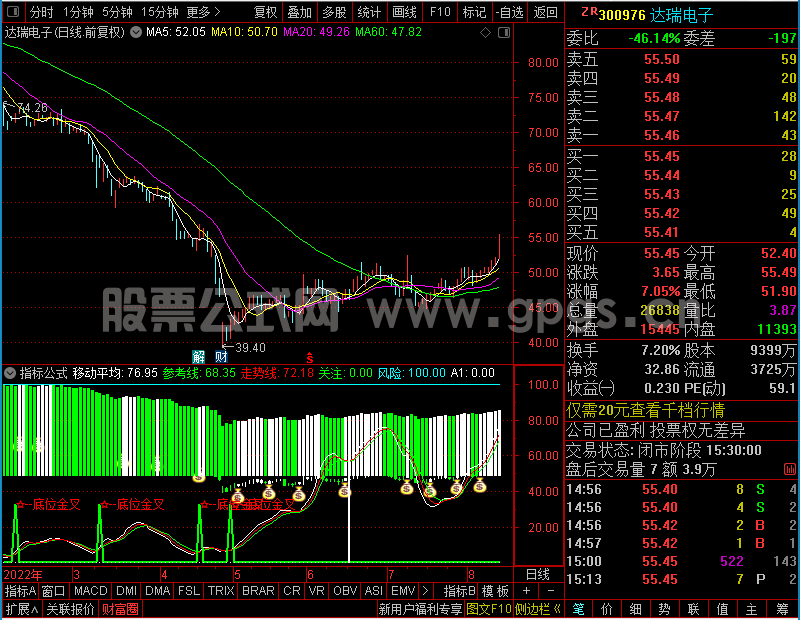This screenshot has height=620, width=800.
Task: Select the 势 trend tab in sidebar
Action: 664,609
